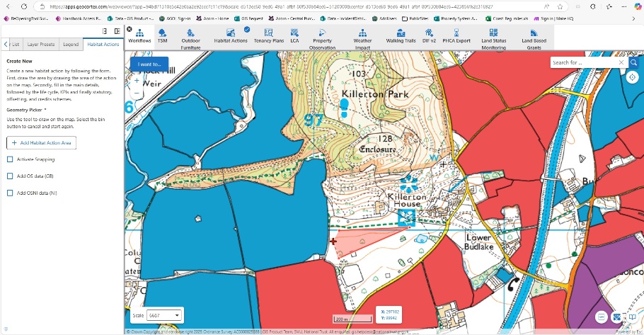This screenshot has height=335, width=644.
Task: Click Add Habitat Action Area button
Action: click(41, 142)
